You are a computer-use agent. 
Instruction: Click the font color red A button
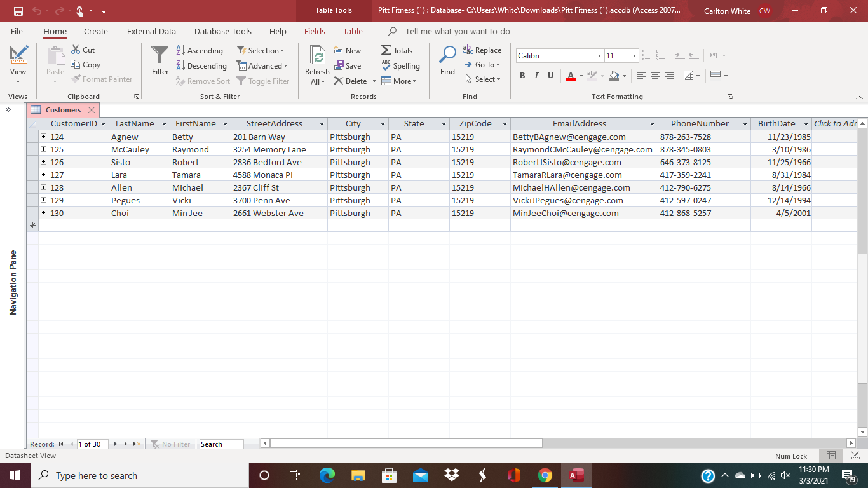click(570, 76)
